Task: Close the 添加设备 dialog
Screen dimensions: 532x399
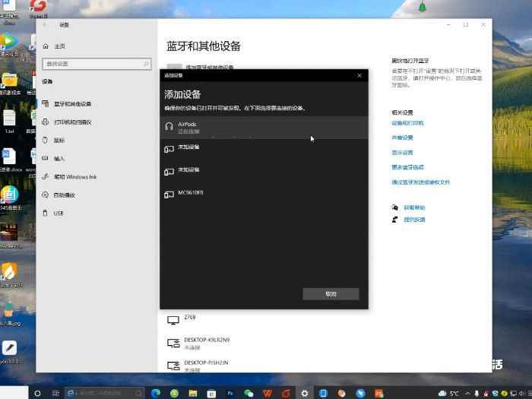Action: [x=359, y=75]
